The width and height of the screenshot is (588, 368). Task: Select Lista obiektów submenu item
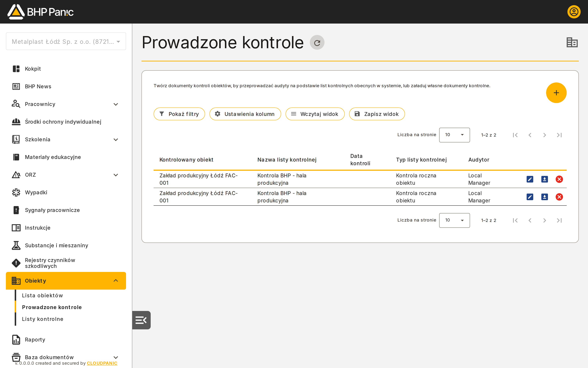(x=42, y=296)
